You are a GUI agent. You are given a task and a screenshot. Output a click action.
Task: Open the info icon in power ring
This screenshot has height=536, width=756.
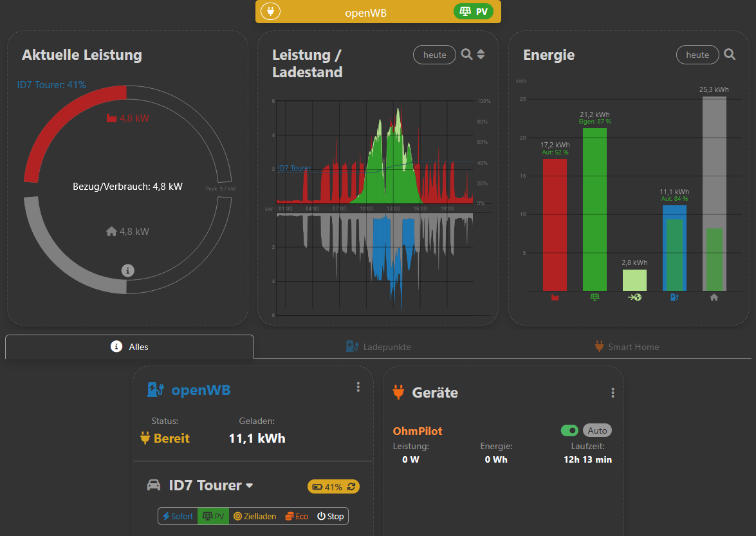click(128, 271)
